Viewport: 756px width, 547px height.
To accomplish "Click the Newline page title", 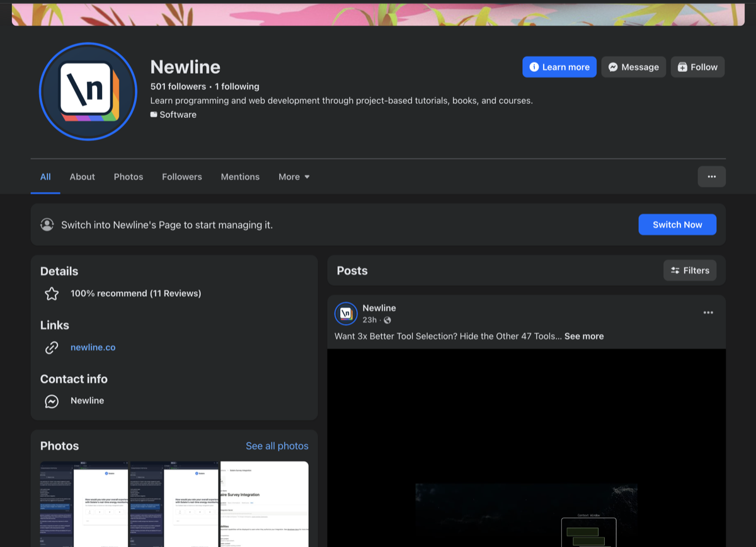I will coord(185,67).
